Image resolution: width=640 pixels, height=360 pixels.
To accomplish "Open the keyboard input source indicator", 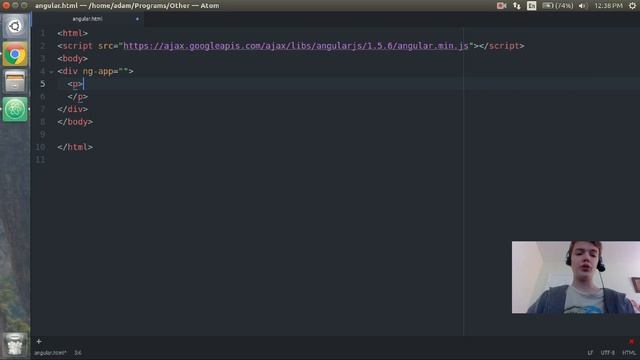I will coord(531,6).
